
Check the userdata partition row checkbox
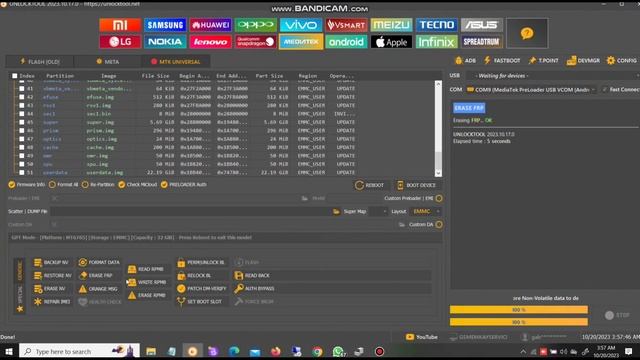(x=22, y=172)
